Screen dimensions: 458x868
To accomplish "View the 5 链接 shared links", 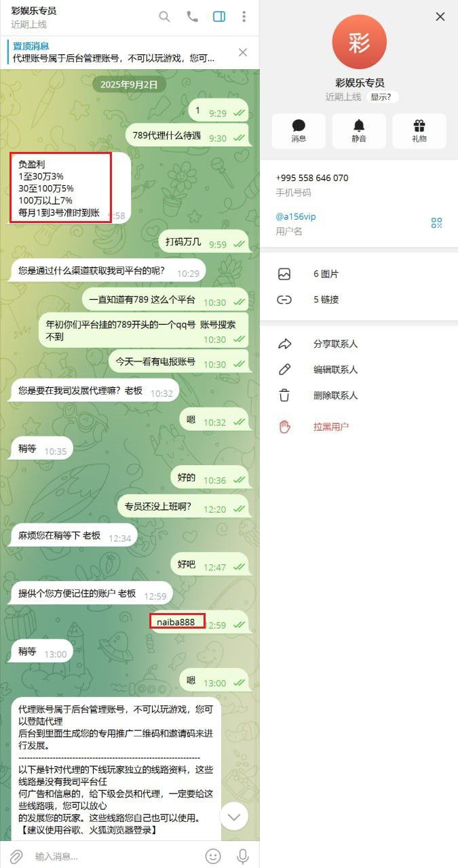I will [x=359, y=299].
